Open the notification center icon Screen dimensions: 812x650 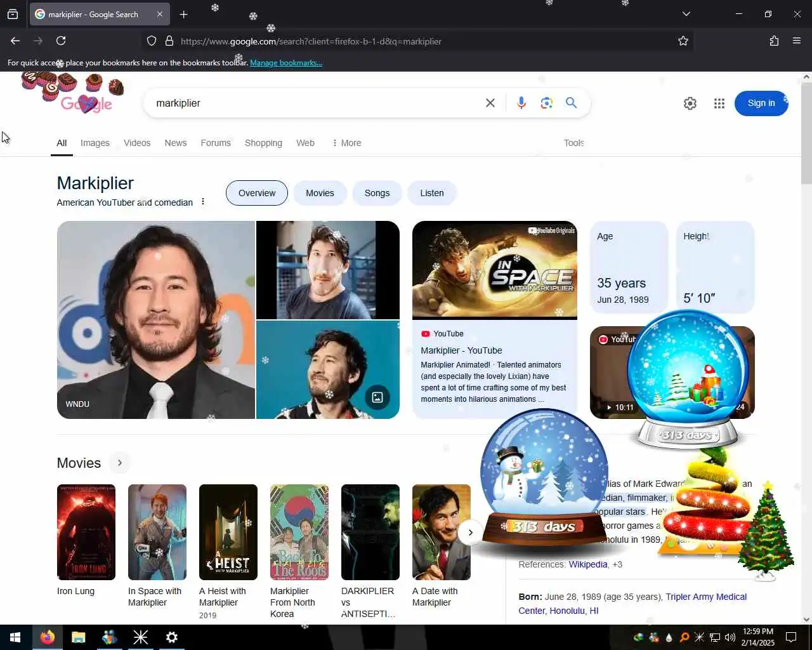[x=791, y=637]
